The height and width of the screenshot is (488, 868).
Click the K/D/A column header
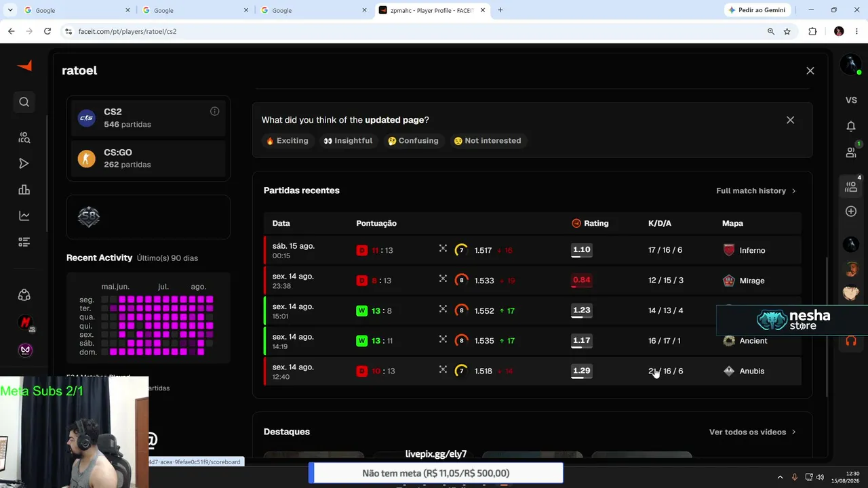pyautogui.click(x=660, y=223)
